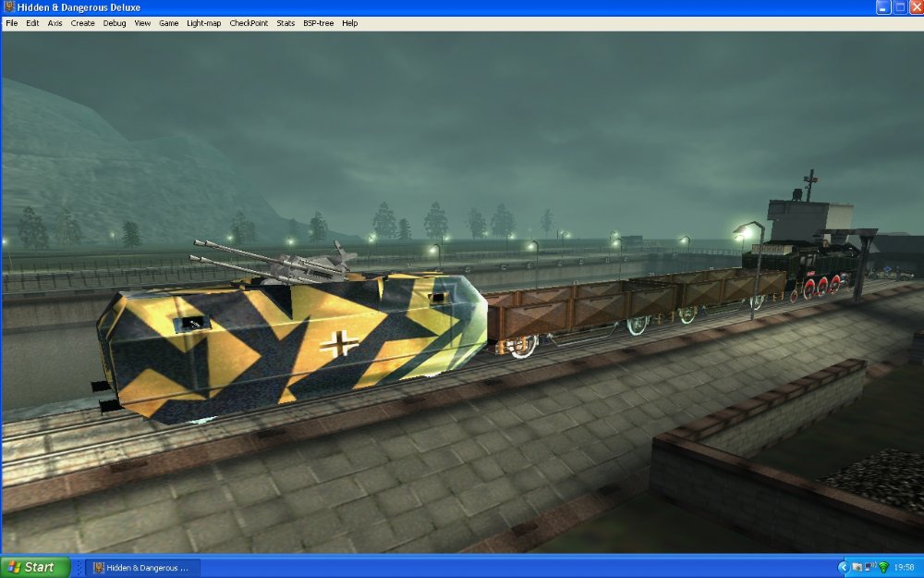Expand hidden system tray icons arrow

(843, 568)
